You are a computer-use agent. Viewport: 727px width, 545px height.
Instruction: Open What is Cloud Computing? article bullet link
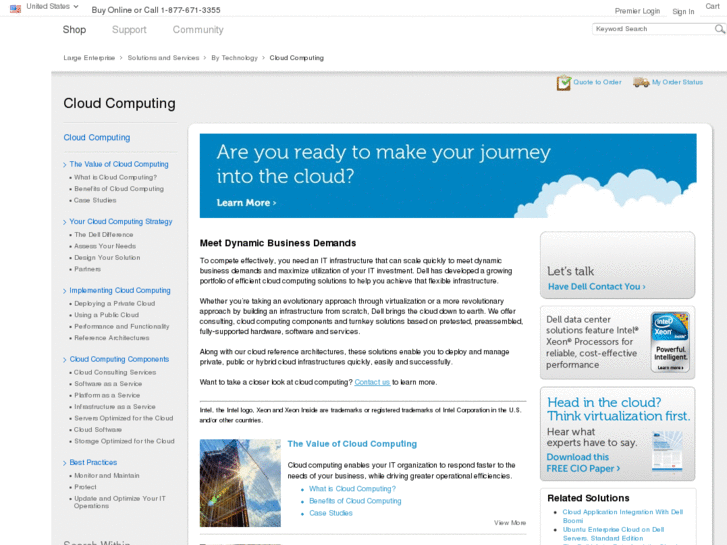(x=352, y=489)
